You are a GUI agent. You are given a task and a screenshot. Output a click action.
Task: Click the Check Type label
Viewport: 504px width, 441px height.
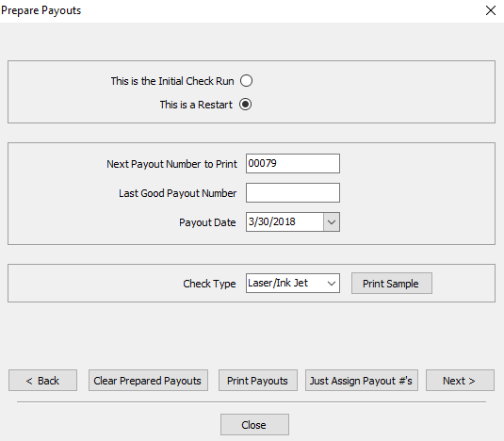pos(209,284)
